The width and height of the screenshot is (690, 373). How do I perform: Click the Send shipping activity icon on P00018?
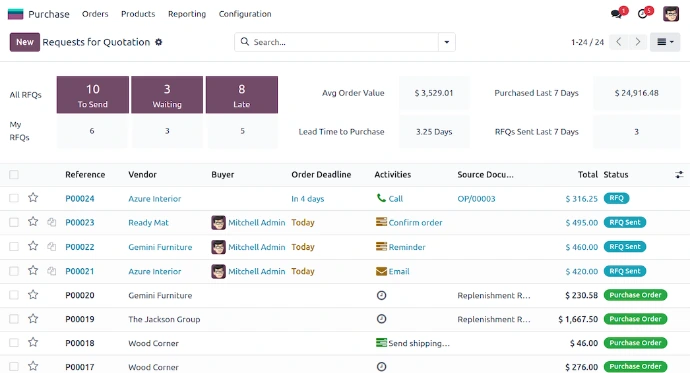(381, 343)
